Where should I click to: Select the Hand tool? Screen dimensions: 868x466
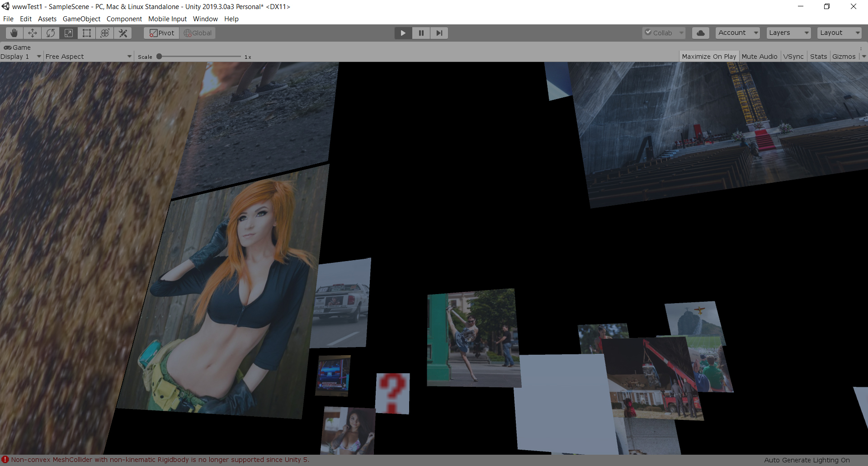[14, 33]
